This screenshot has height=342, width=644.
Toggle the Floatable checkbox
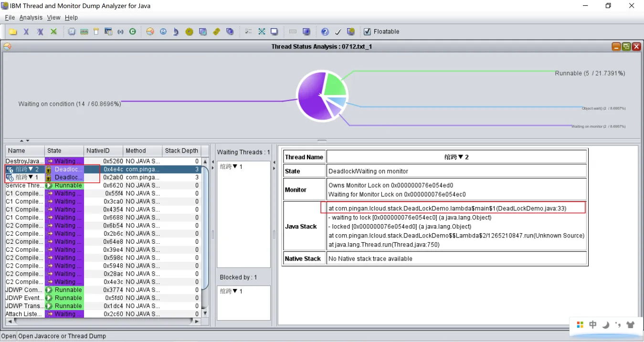[x=367, y=31]
